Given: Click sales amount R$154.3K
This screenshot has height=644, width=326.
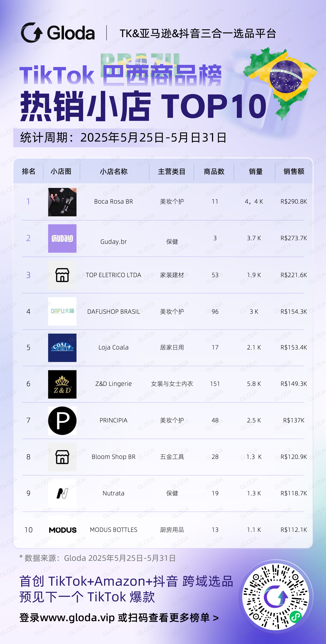Looking at the screenshot, I should 294,312.
